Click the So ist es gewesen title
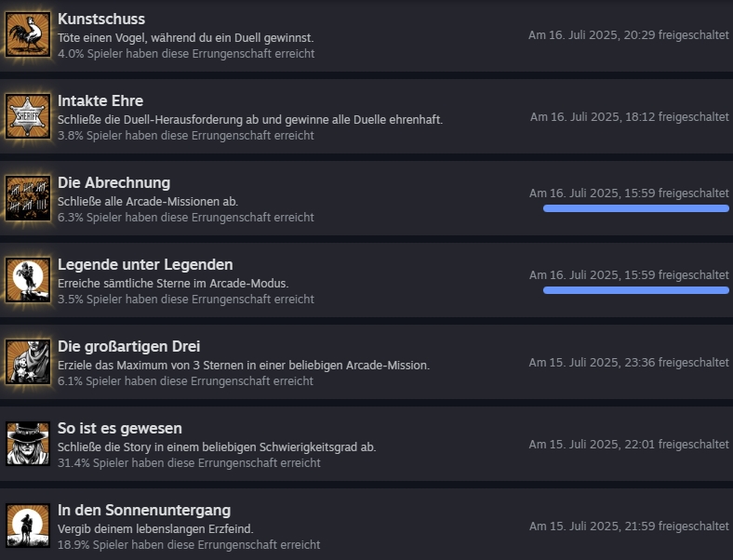The width and height of the screenshot is (733, 560). point(120,428)
